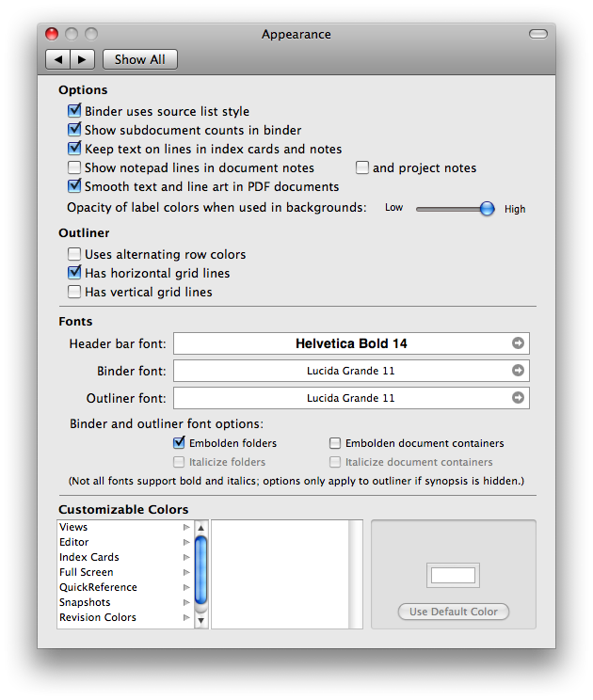Screen dimensions: 593x700
Task: Click the color list scroll down arrow
Action: (x=200, y=621)
